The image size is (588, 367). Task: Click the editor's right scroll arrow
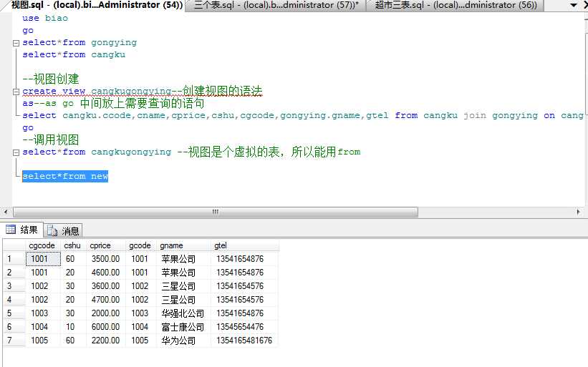coord(582,212)
